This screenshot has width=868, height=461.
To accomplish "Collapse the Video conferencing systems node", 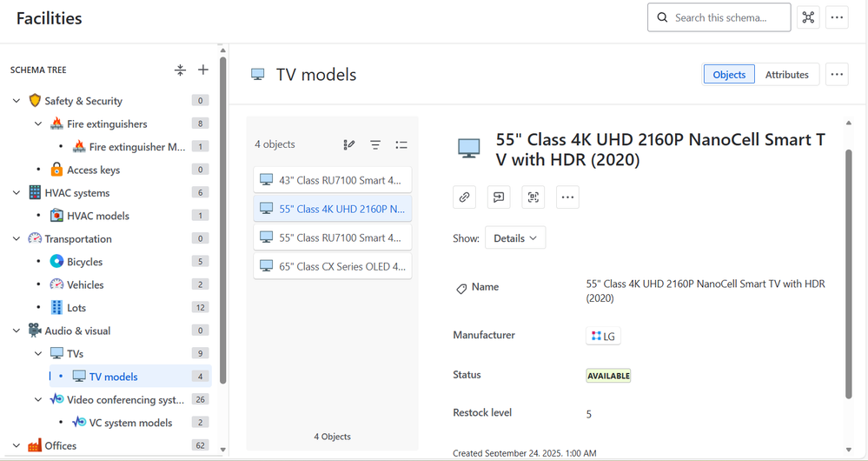I will (x=38, y=399).
